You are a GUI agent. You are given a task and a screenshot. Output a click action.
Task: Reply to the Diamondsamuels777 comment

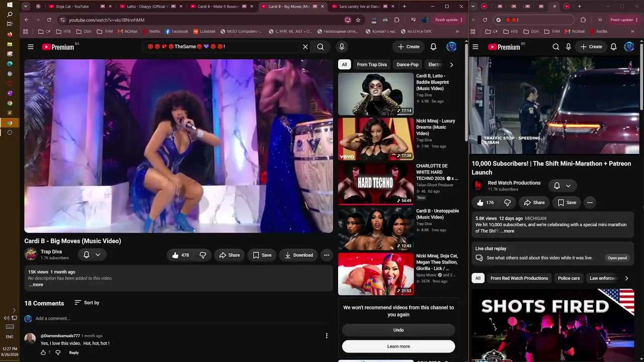pyautogui.click(x=74, y=352)
